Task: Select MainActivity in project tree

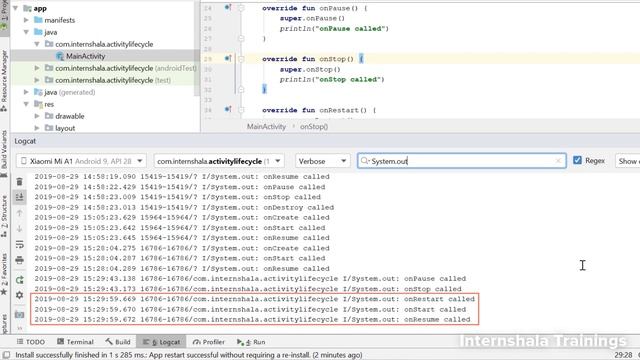Action: (85, 56)
